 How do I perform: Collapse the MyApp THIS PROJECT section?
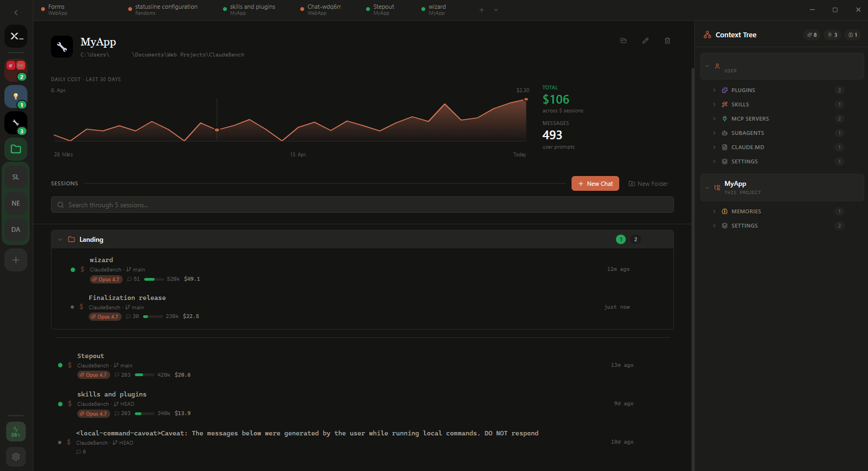(x=707, y=188)
